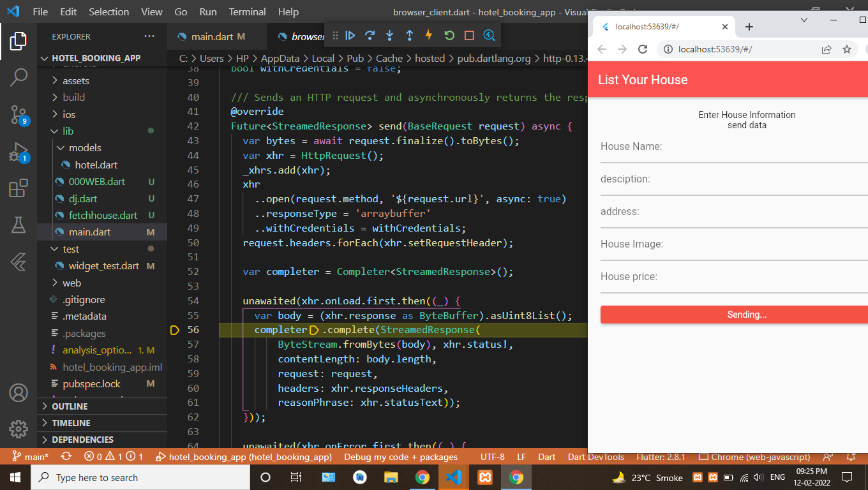Switch to the main.dart editor tab

click(x=212, y=36)
